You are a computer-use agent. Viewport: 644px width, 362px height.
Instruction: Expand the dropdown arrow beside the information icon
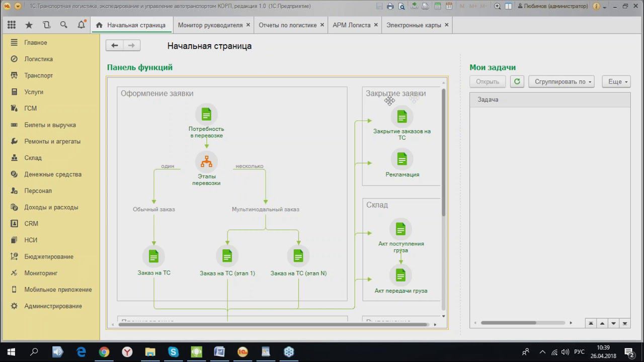(605, 7)
